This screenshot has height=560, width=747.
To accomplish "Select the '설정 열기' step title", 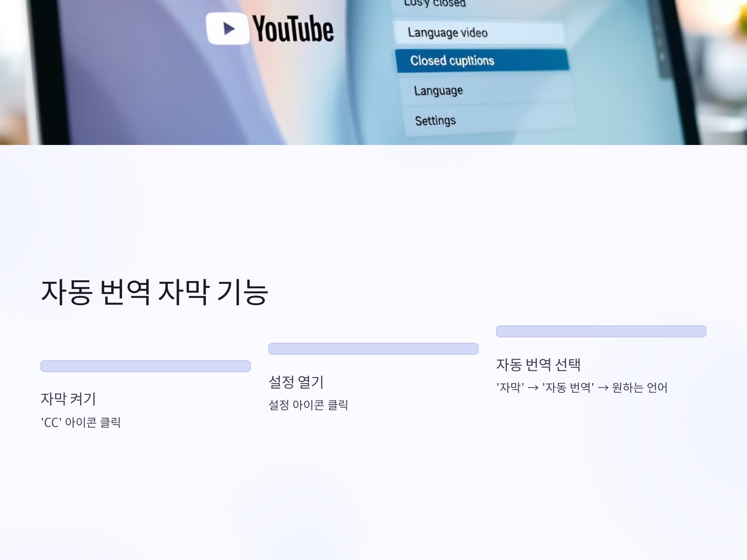I will 296,382.
